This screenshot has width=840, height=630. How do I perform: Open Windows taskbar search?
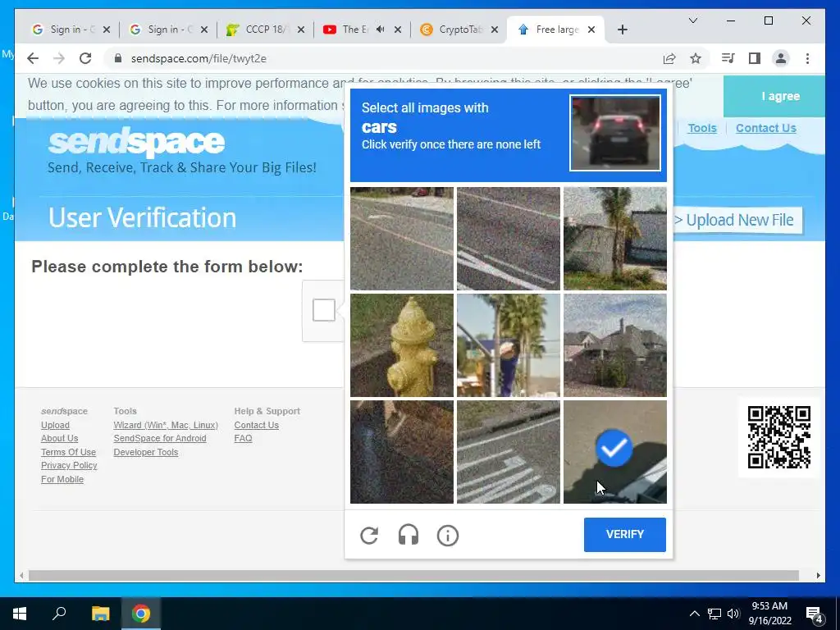[x=59, y=614]
